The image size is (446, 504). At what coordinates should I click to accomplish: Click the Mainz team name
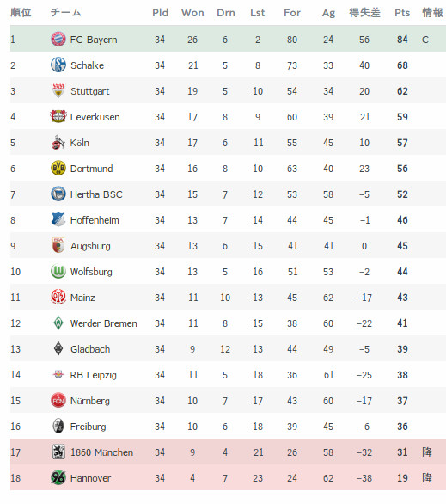(82, 298)
